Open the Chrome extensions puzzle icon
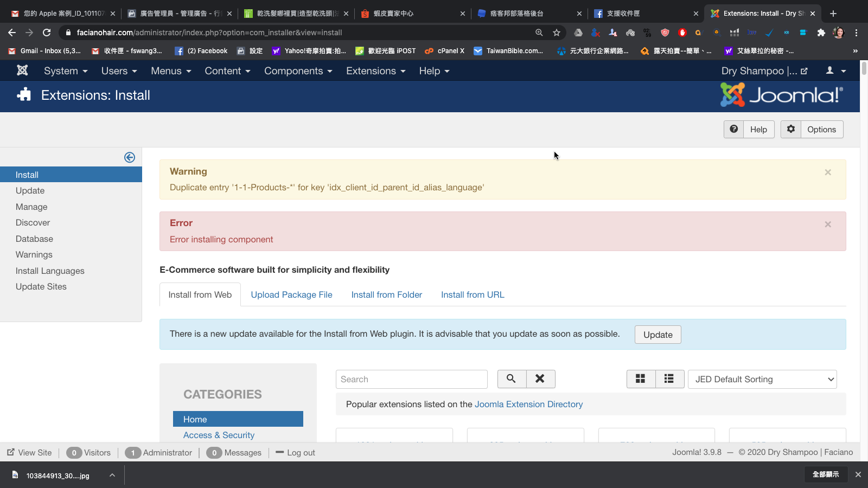Image resolution: width=868 pixels, height=488 pixels. (821, 33)
